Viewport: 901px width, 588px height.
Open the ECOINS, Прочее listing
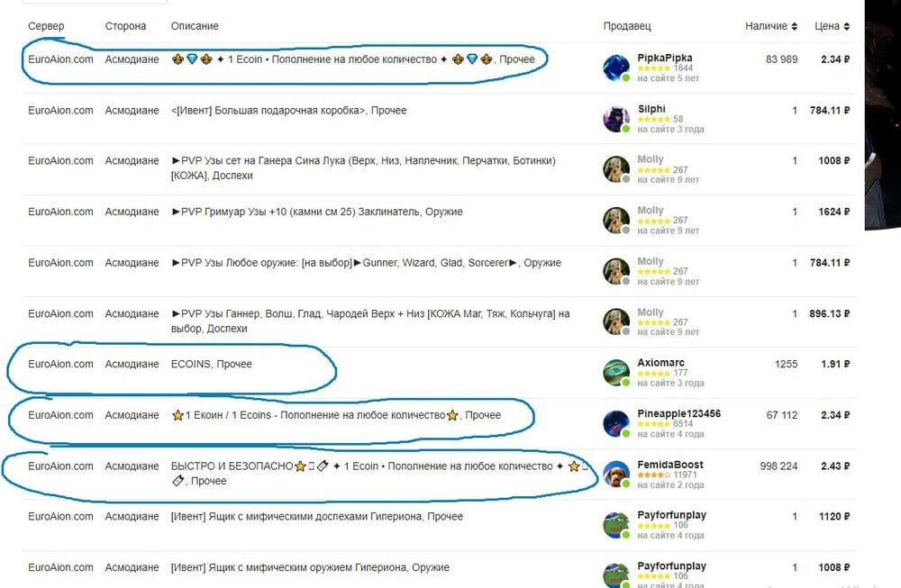[x=212, y=364]
